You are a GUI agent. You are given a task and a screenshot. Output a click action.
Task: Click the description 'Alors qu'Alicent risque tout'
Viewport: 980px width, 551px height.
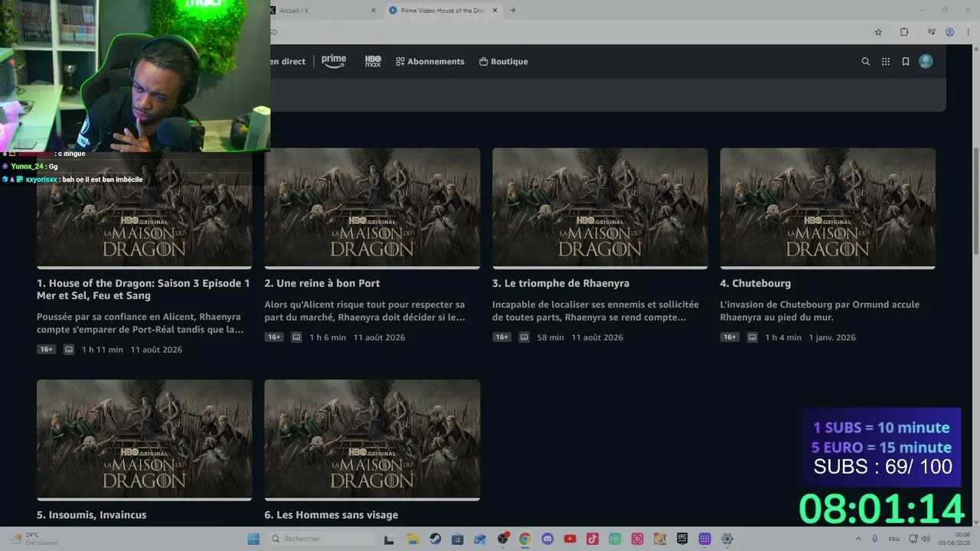pos(365,311)
